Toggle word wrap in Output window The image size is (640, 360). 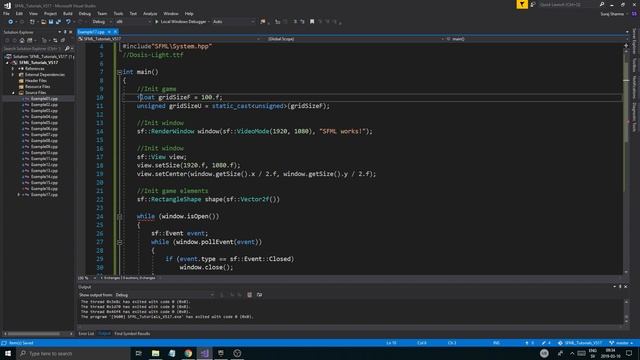(x=259, y=295)
